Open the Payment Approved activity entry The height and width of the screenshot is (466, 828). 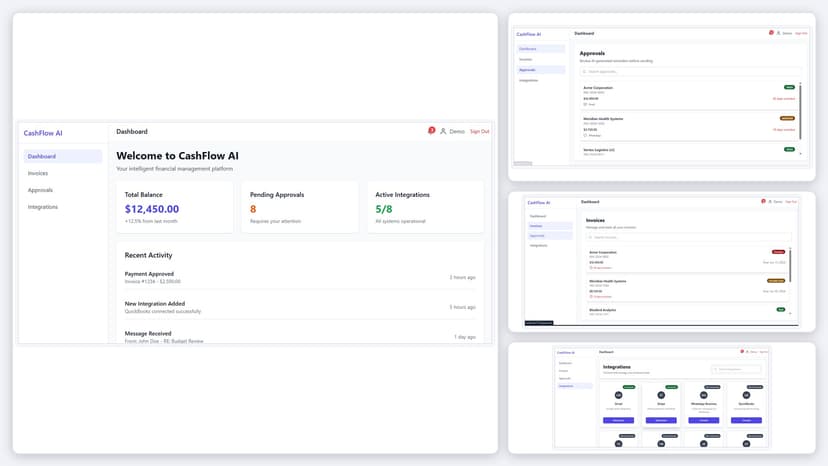tap(300, 277)
